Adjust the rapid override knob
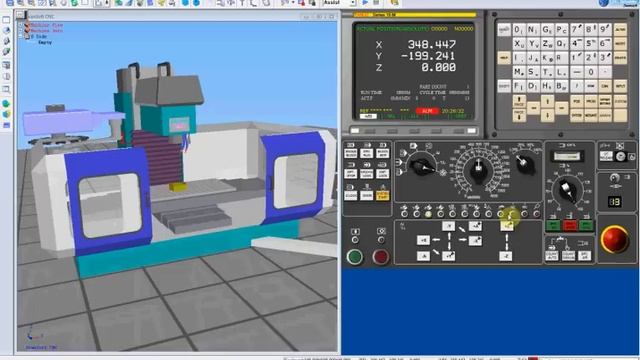The height and width of the screenshot is (360, 640). [x=524, y=163]
